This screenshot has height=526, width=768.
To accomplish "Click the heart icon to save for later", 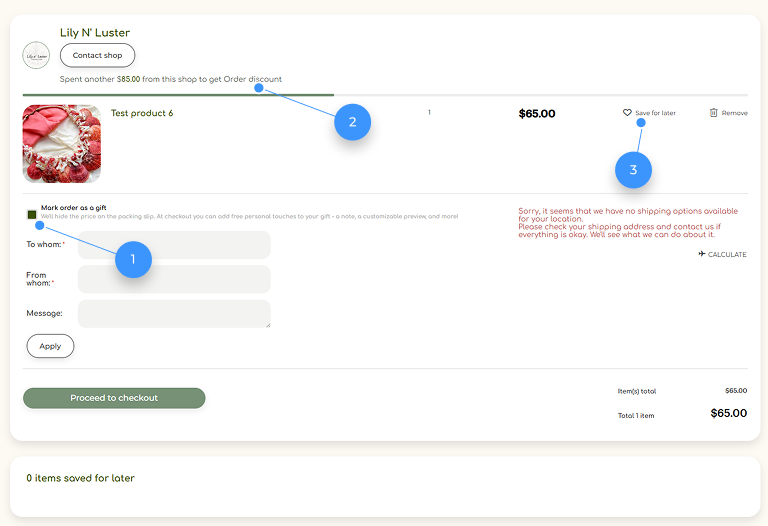I will [x=627, y=113].
